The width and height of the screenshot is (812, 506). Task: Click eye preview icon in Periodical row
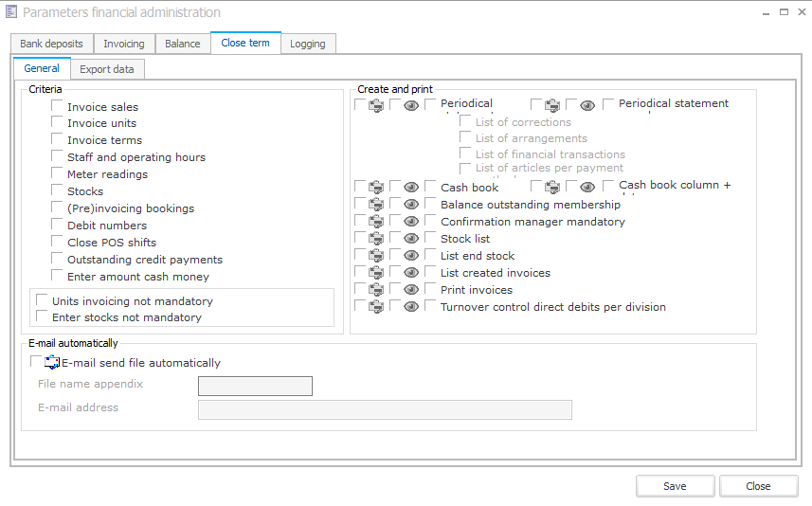pyautogui.click(x=411, y=106)
